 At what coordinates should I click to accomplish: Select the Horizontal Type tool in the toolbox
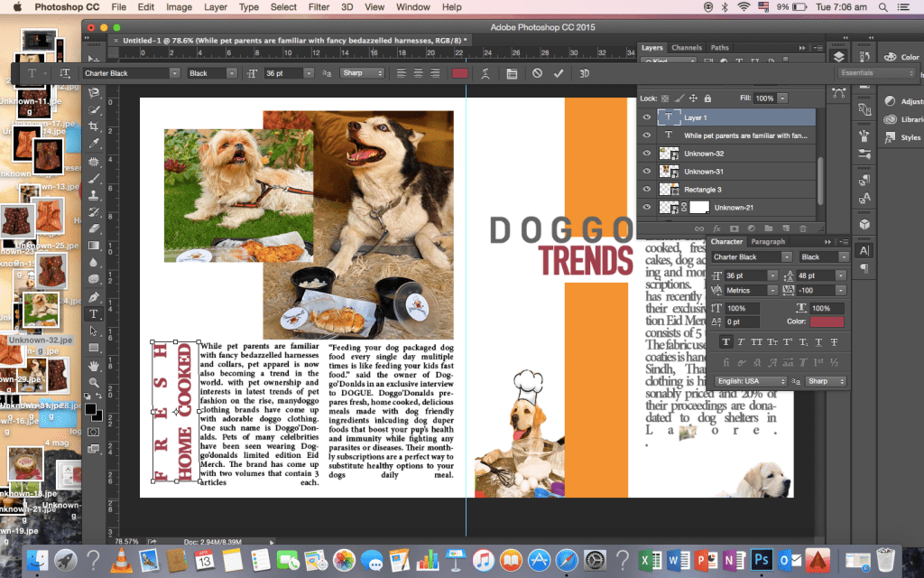(93, 314)
